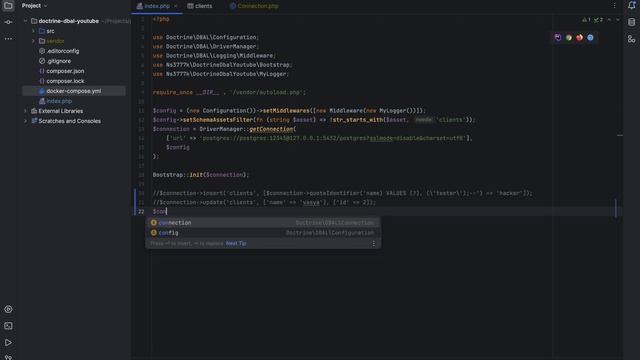The width and height of the screenshot is (640, 360).
Task: Open the Run tool window icon
Action: point(8,342)
